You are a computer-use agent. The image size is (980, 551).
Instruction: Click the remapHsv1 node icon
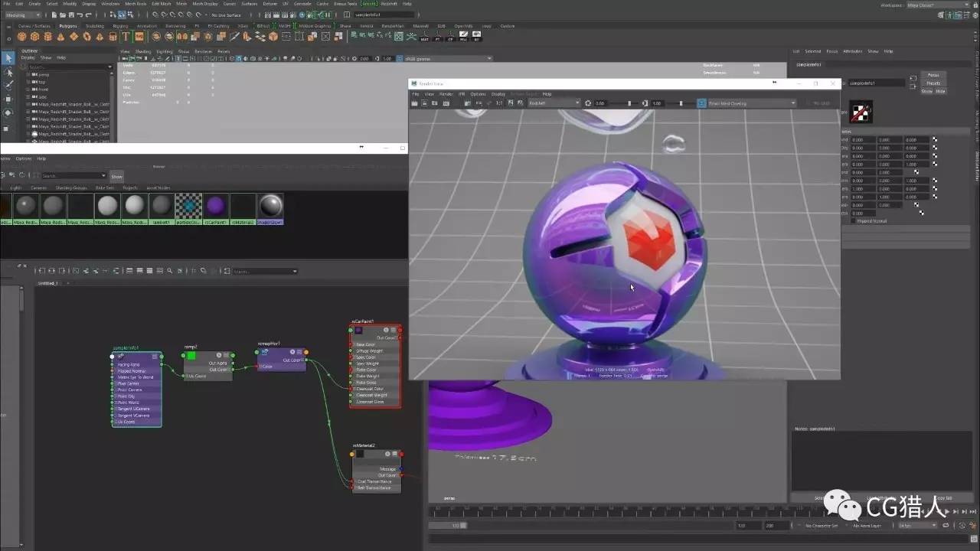264,352
